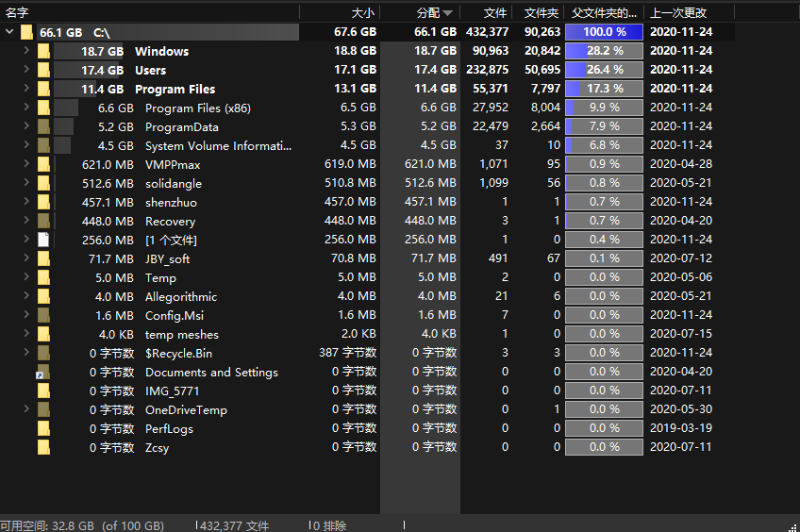Click the 28.2 % bar for Windows

tap(604, 51)
